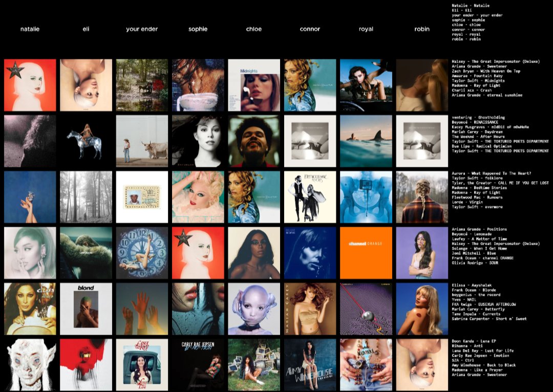
Task: Open Amaarae Fountain Baby album cover
Action: click(198, 85)
